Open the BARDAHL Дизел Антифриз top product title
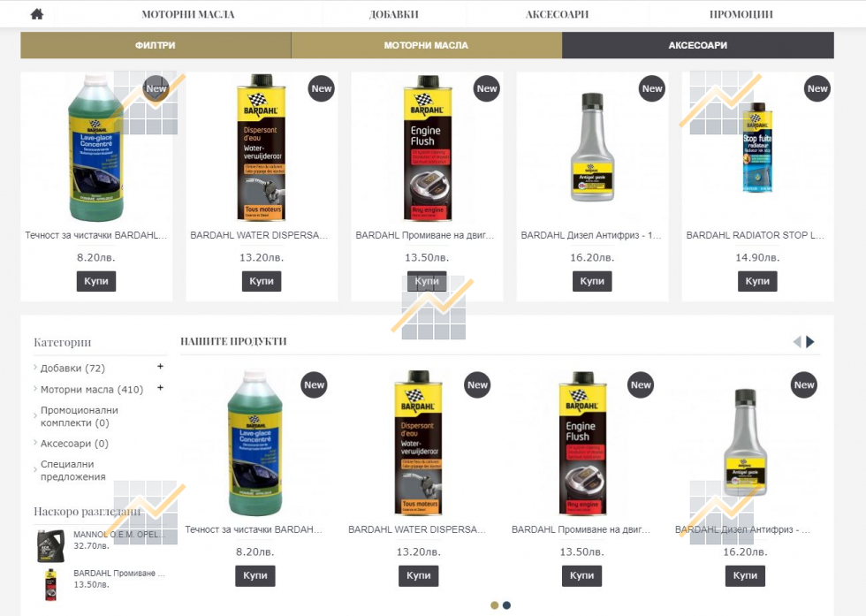866x616 pixels. [x=591, y=235]
